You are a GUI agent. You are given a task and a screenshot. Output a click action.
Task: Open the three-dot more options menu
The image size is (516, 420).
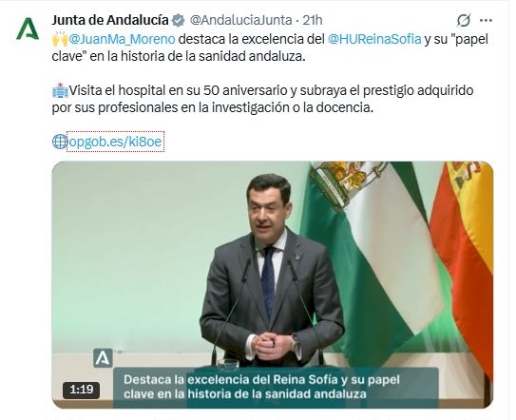click(486, 20)
